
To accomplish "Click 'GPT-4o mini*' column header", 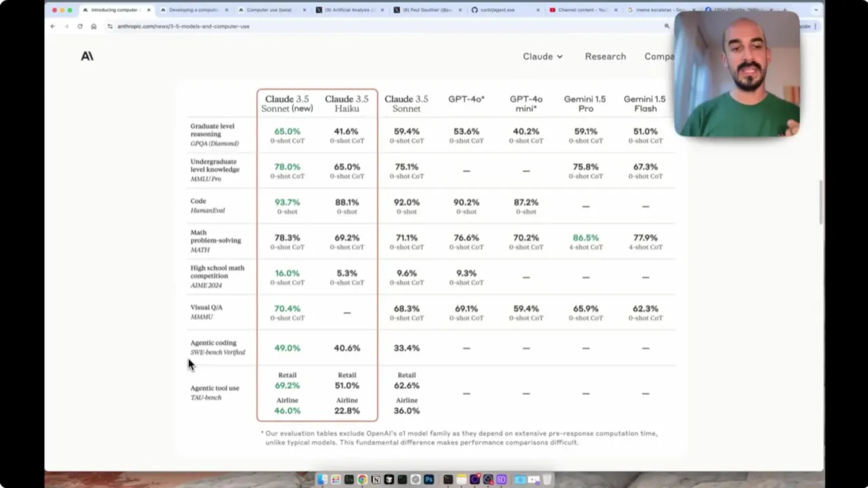I will pos(526,104).
